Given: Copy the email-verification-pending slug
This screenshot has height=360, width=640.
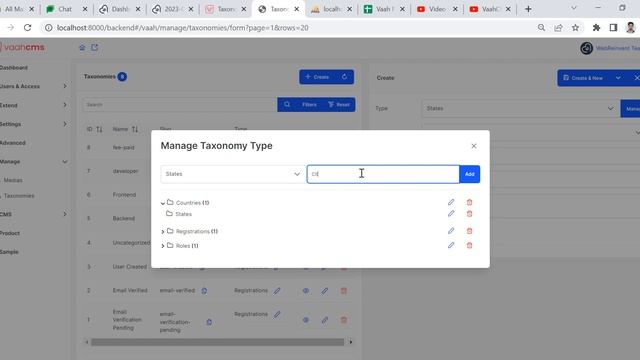Looking at the screenshot, I should click(209, 322).
